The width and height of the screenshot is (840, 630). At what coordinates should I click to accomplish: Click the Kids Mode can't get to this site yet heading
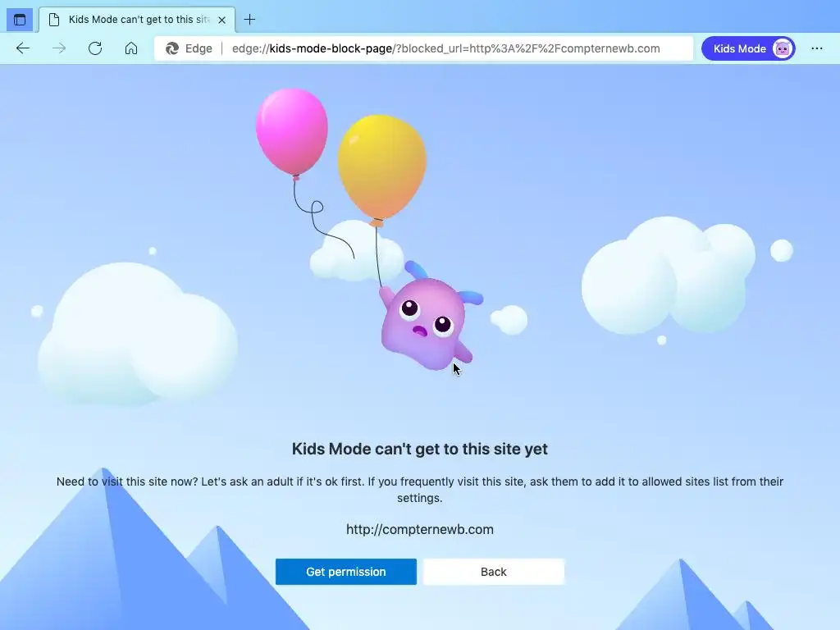tap(419, 449)
